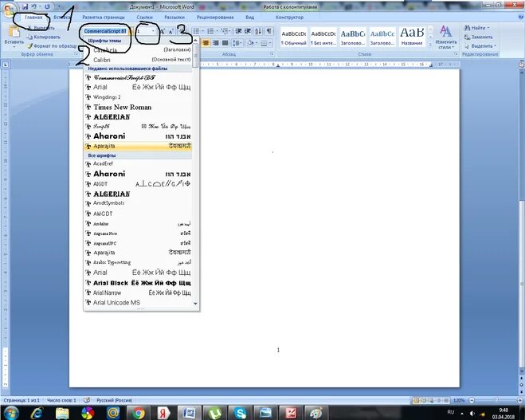This screenshot has height=420, width=525.
Task: Toggle align right
Action: pyautogui.click(x=216, y=43)
